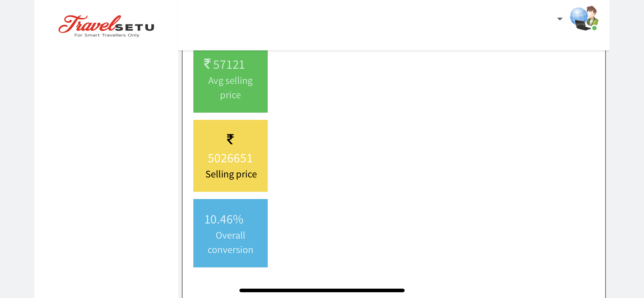This screenshot has height=298, width=644.
Task: Click the Selling price label
Action: (231, 174)
